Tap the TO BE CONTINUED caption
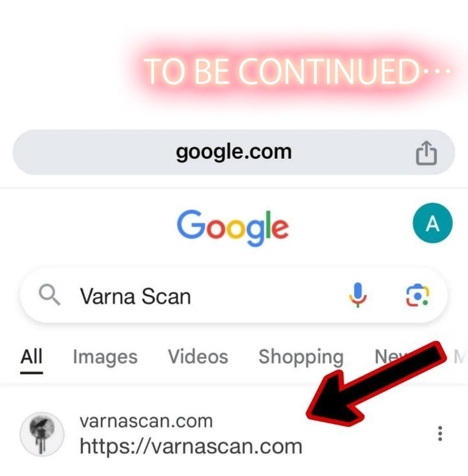The height and width of the screenshot is (476, 468). (297, 71)
